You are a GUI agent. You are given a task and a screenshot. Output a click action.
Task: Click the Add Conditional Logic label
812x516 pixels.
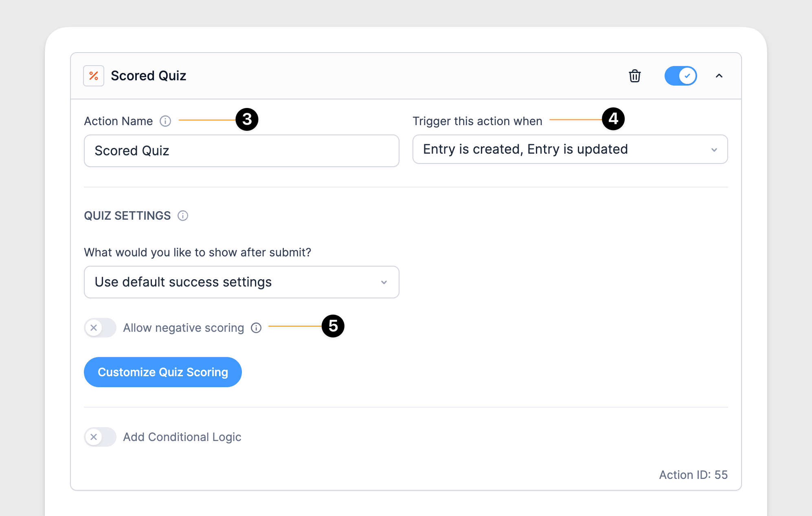tap(182, 437)
